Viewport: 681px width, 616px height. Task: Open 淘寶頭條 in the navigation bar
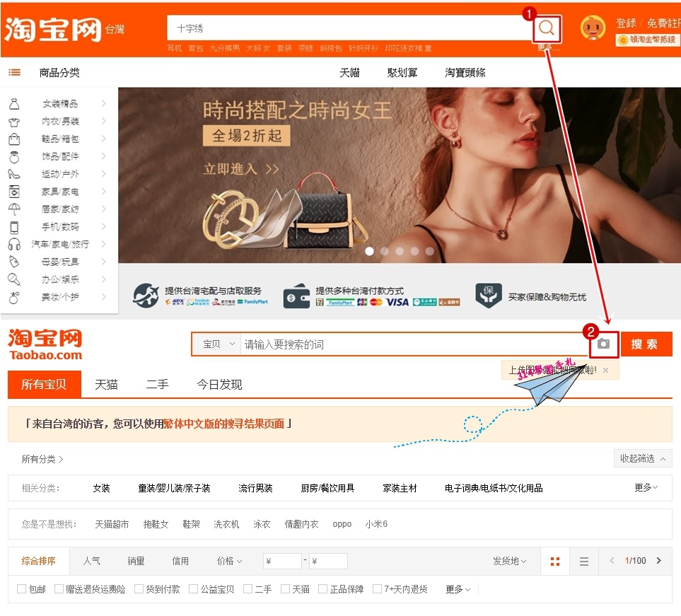pyautogui.click(x=465, y=73)
